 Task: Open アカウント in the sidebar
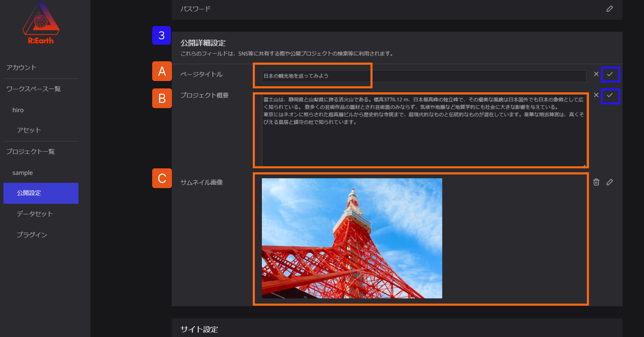[x=21, y=68]
